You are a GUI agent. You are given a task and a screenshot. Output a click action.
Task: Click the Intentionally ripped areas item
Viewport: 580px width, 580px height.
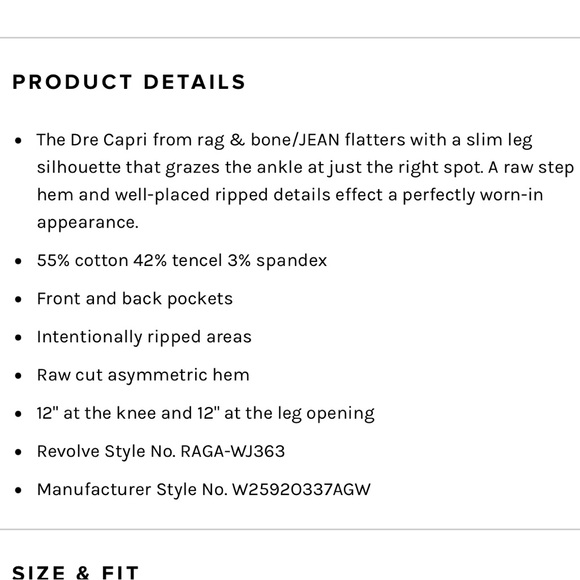click(144, 337)
